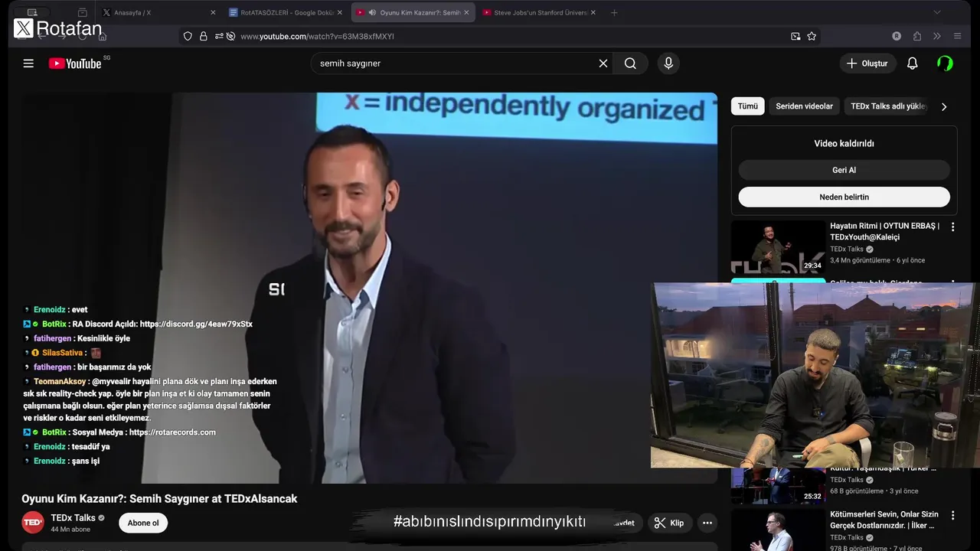Open the account avatar menu

coord(945,64)
